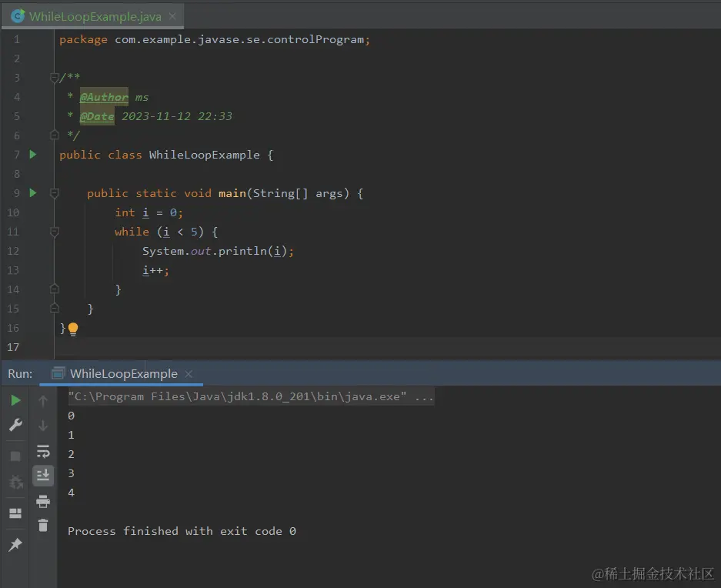Viewport: 721px width, 588px height.
Task: Click the @Date tag in comment
Action: click(x=97, y=116)
